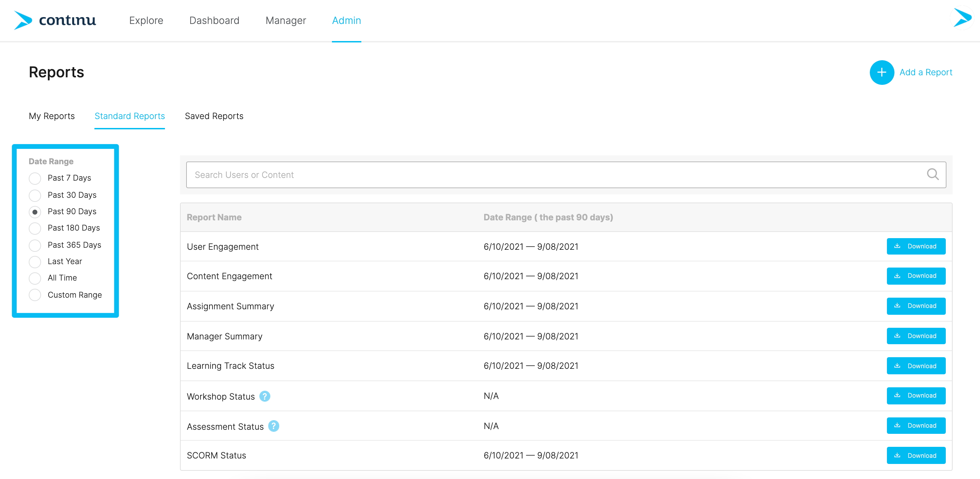The image size is (980, 479).
Task: Click the N/A value for Assessment Status
Action: [491, 426]
